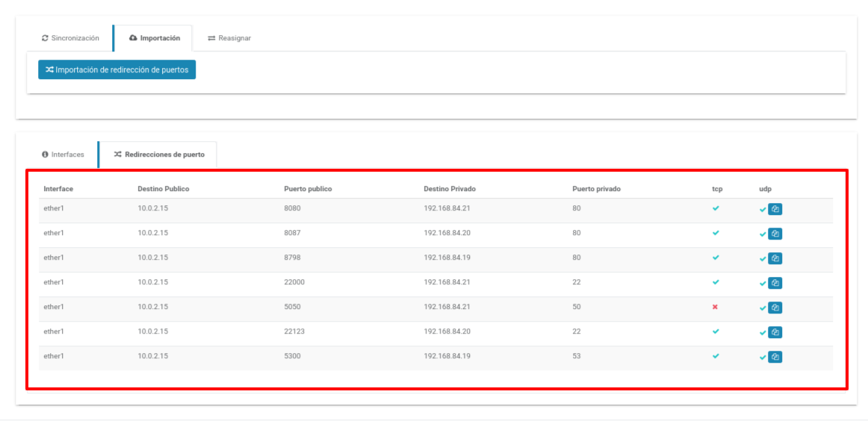Image resolution: width=868 pixels, height=421 pixels.
Task: Click the copy button in the 22000 port row
Action: pos(775,283)
